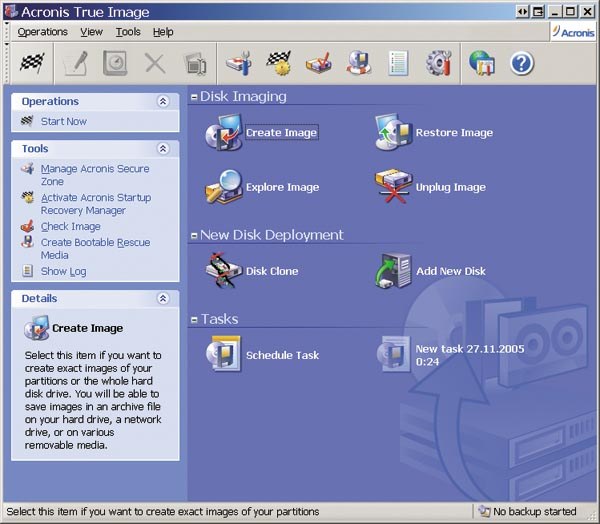Image resolution: width=600 pixels, height=524 pixels.
Task: Click the Show Log link
Action: (63, 271)
